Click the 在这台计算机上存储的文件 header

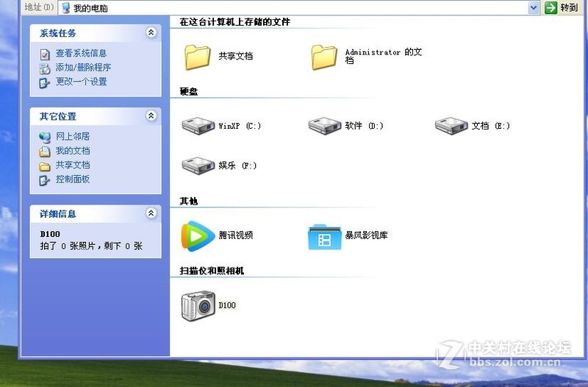[234, 22]
